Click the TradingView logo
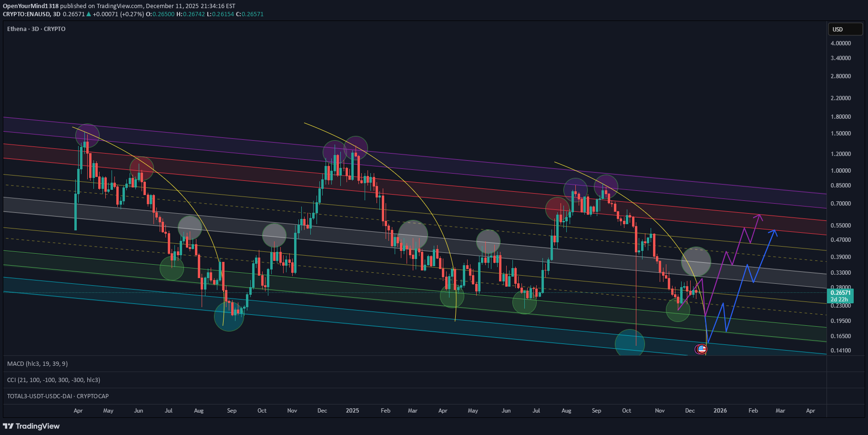 pos(31,426)
